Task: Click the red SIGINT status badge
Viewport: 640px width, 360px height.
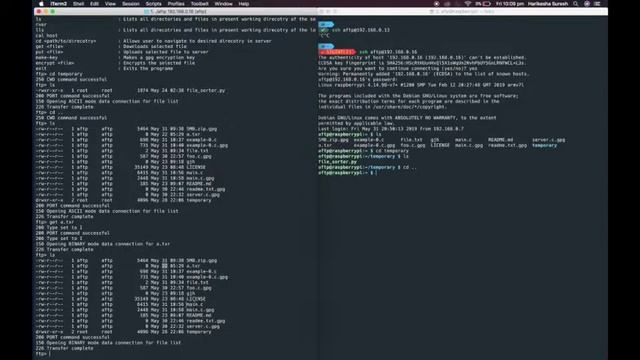Action: pyautogui.click(x=338, y=52)
